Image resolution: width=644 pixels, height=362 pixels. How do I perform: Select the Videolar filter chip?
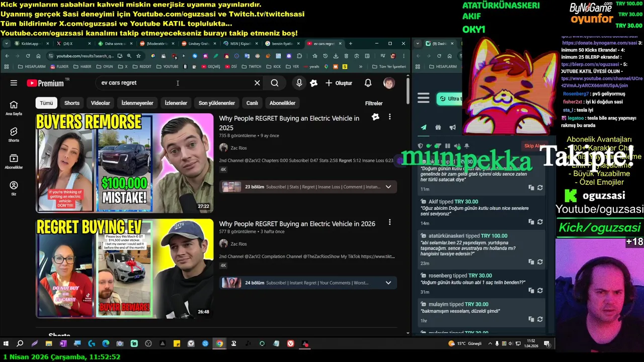coord(101,103)
